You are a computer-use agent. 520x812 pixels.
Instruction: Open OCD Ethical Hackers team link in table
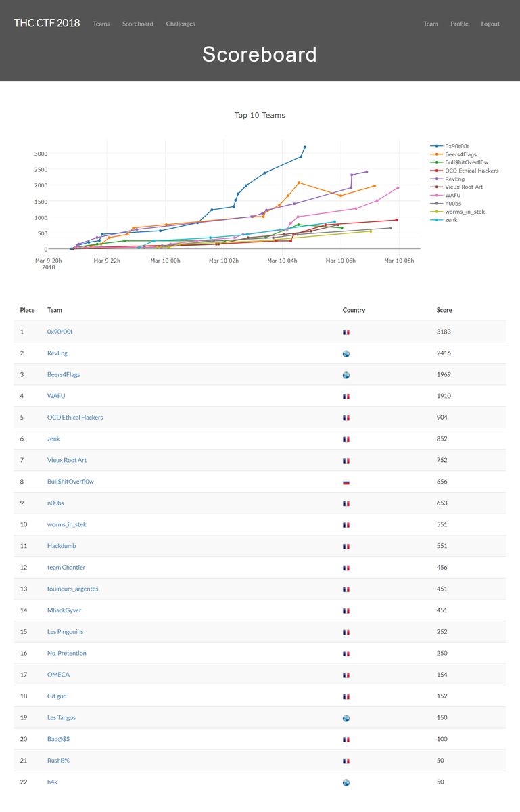[x=75, y=418]
